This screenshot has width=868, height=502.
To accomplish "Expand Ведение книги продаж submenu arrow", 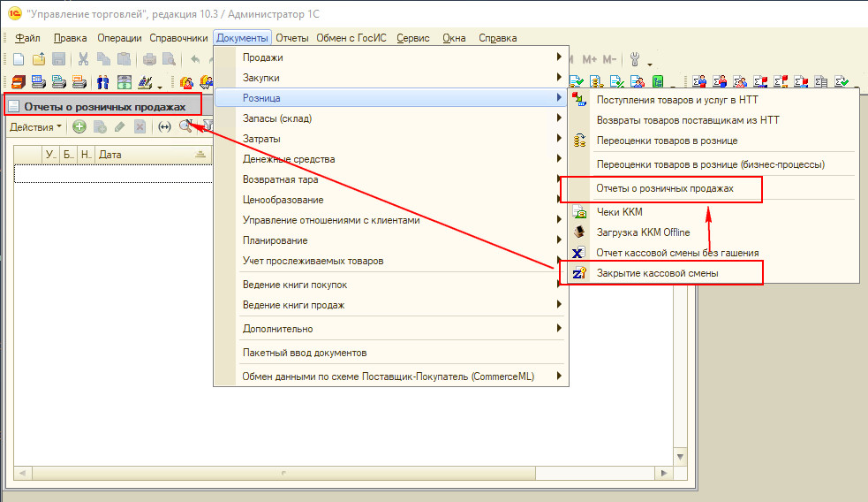I will click(559, 304).
